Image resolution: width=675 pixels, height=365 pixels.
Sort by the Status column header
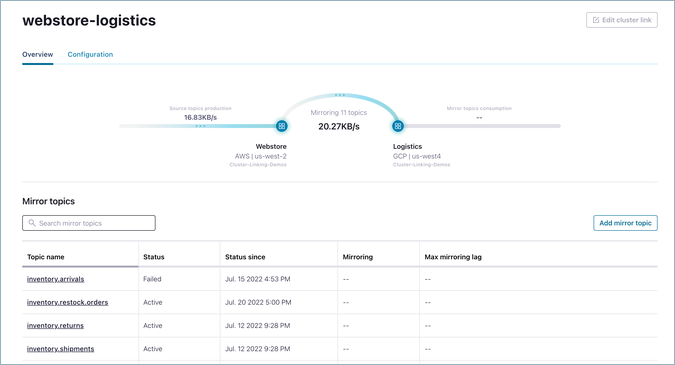point(154,257)
